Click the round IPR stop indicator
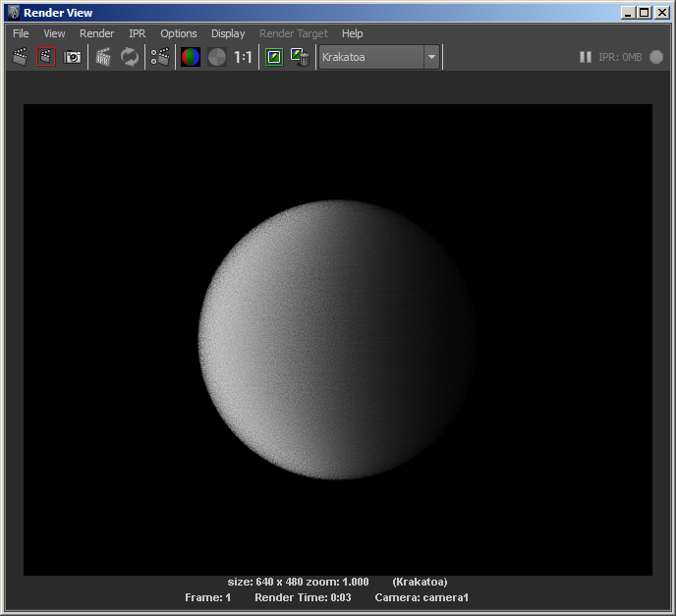The height and width of the screenshot is (616, 676). click(x=656, y=57)
